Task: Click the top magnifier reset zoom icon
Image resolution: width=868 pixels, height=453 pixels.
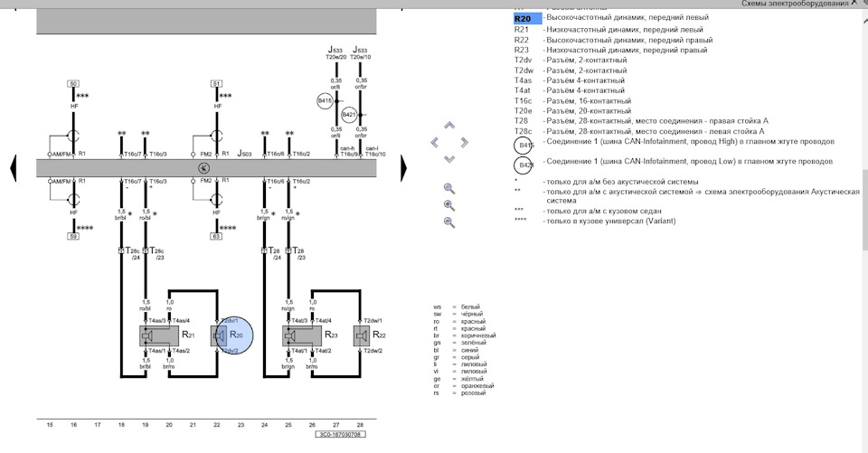Action: (x=449, y=188)
